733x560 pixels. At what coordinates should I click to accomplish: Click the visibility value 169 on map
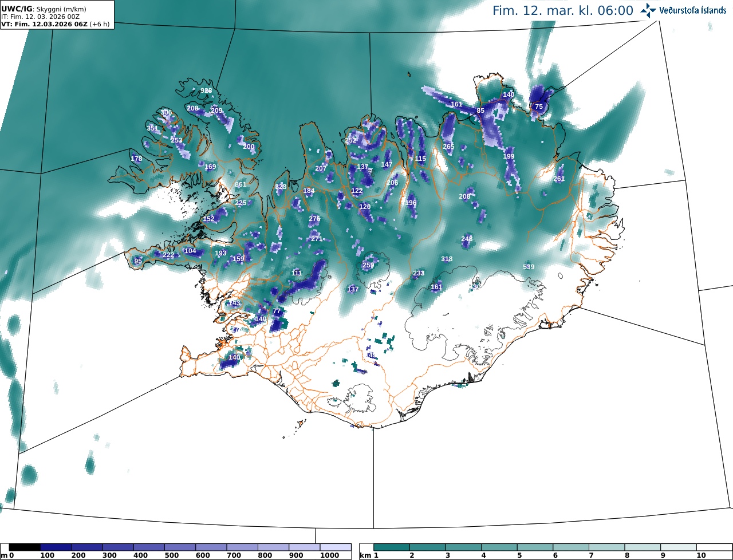(211, 167)
